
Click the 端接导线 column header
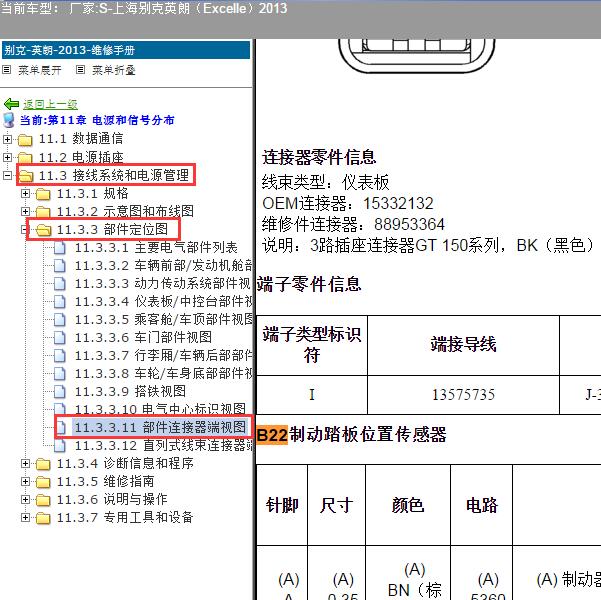(463, 345)
